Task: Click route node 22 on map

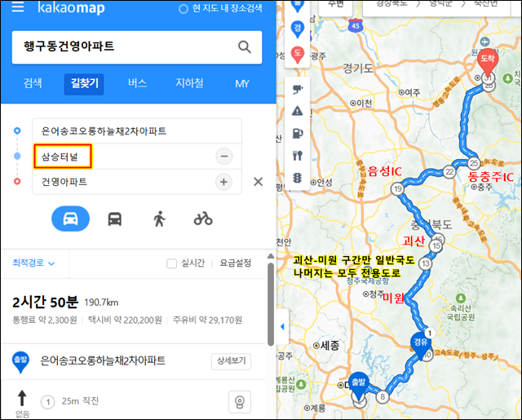Action: (449, 172)
